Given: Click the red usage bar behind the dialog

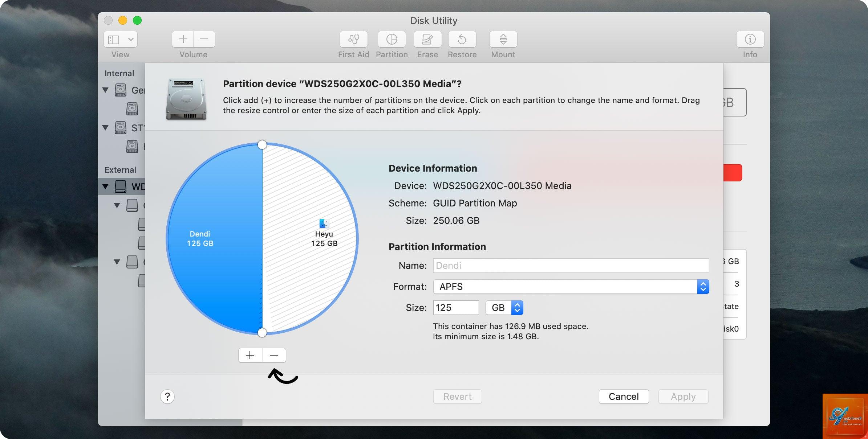Looking at the screenshot, I should tap(733, 173).
